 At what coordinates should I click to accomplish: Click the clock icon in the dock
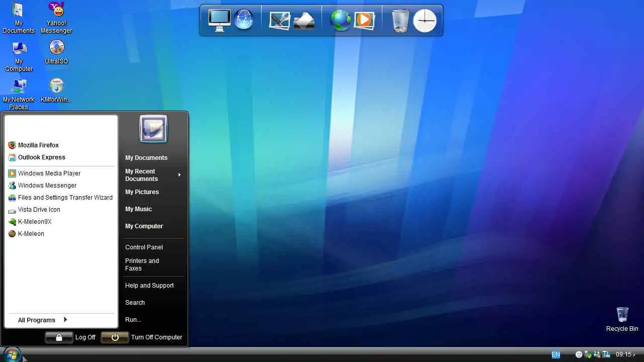pyautogui.click(x=425, y=21)
